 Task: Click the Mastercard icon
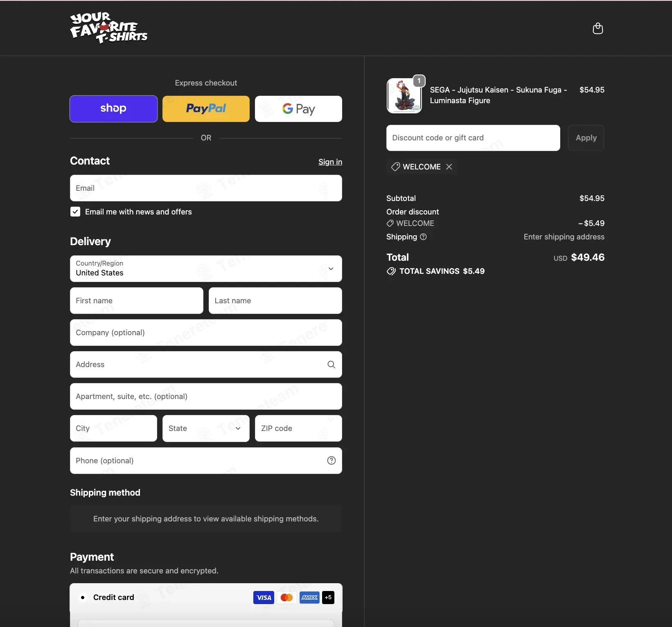tap(287, 598)
